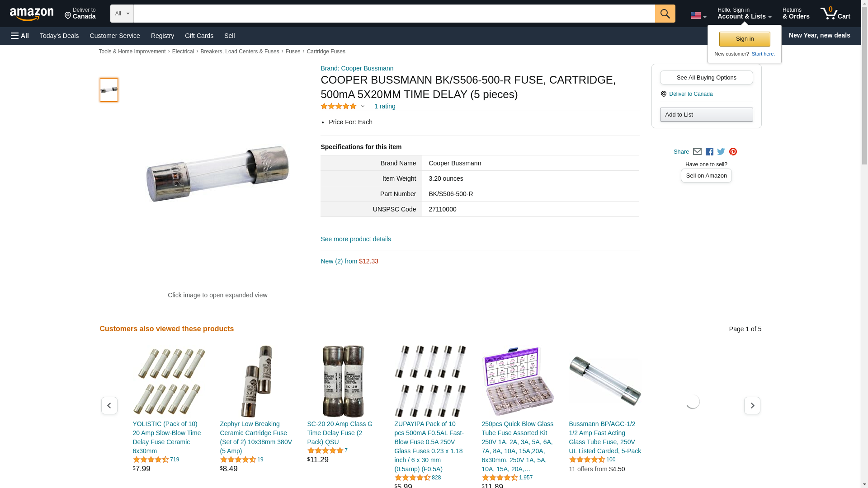
Task: Share product via email icon
Action: 697,152
